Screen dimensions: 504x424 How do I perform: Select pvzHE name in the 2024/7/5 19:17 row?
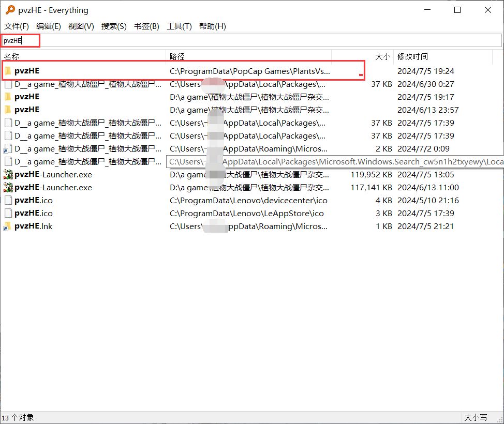(x=27, y=97)
